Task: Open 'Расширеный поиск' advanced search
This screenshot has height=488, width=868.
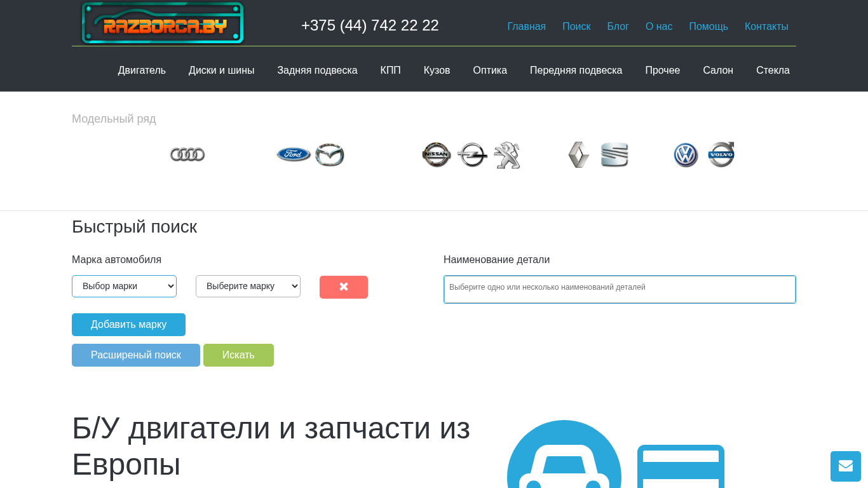Action: pyautogui.click(x=136, y=355)
